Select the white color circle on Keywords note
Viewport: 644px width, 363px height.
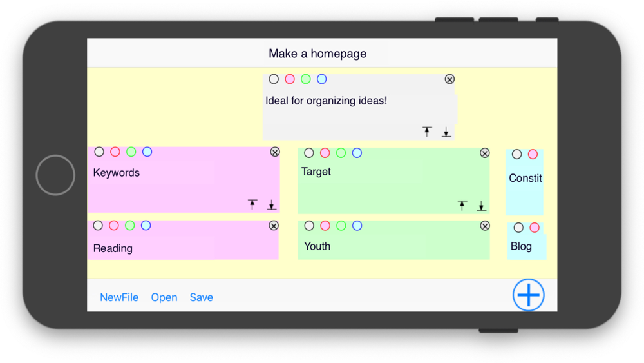[x=99, y=152]
